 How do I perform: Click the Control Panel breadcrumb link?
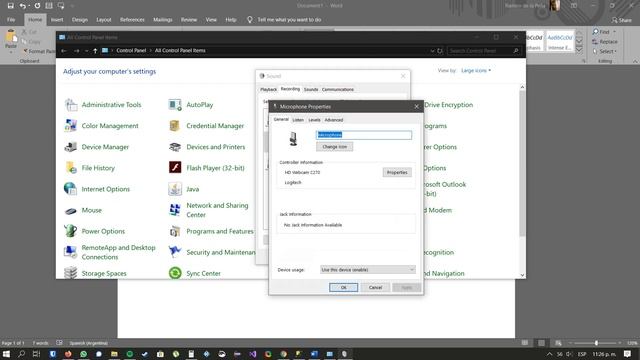[131, 51]
